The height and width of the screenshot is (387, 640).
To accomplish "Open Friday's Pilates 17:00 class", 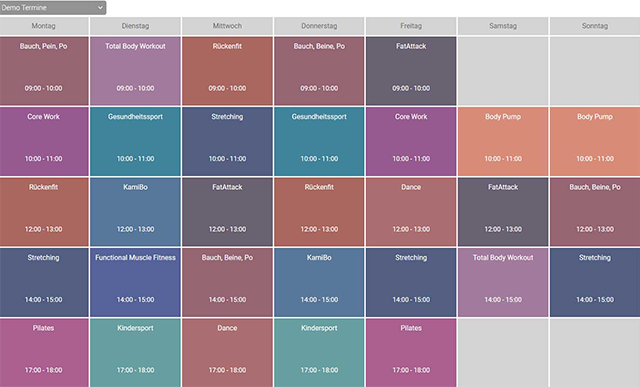I will (411, 353).
